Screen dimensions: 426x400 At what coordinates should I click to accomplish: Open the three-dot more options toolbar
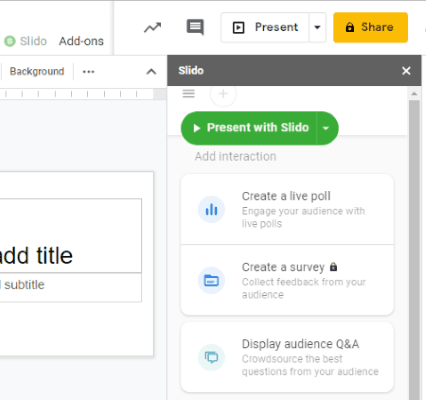(x=88, y=72)
